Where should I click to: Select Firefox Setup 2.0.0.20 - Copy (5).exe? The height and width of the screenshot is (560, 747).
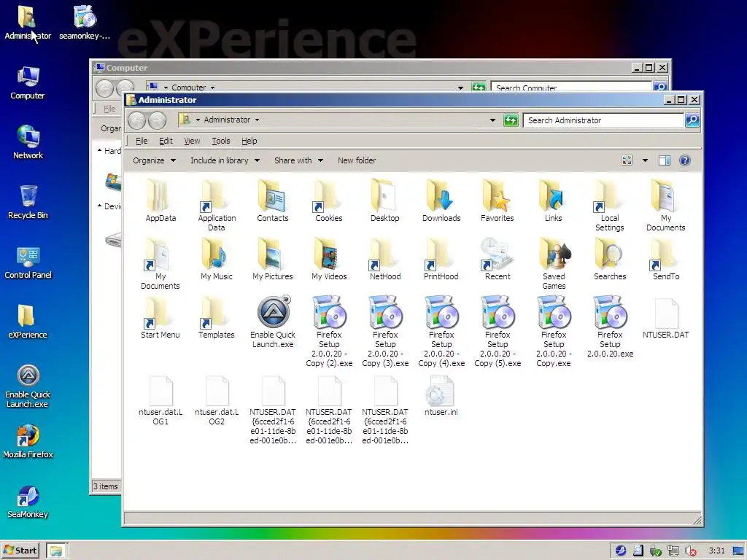498,332
